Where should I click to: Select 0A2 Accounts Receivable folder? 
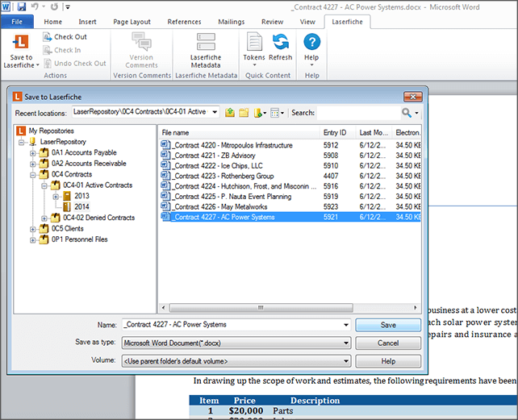tap(89, 164)
